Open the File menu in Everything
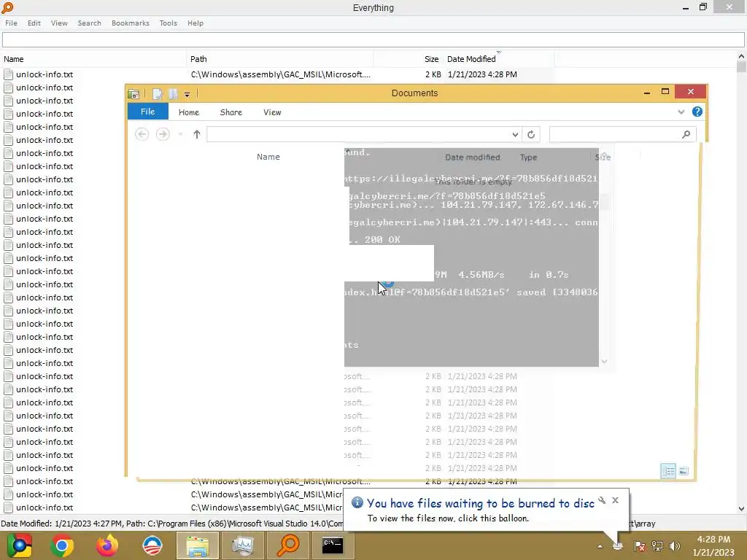 pyautogui.click(x=11, y=23)
